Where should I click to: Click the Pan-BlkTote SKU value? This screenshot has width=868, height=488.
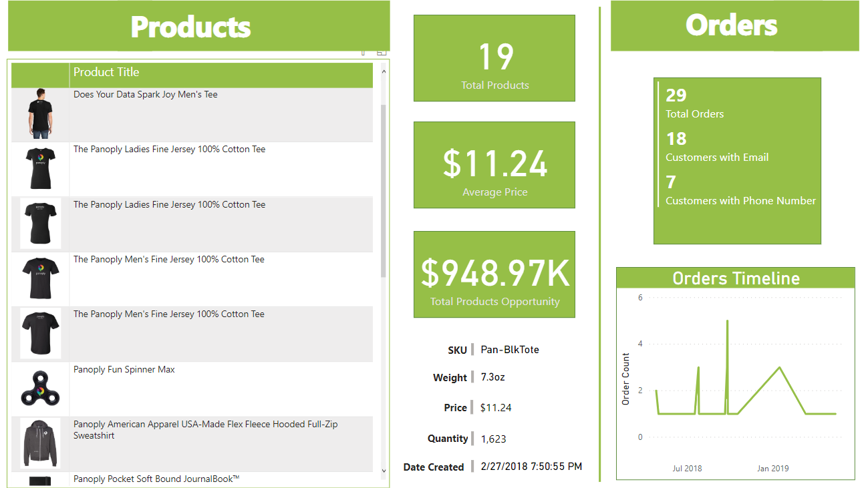click(510, 350)
